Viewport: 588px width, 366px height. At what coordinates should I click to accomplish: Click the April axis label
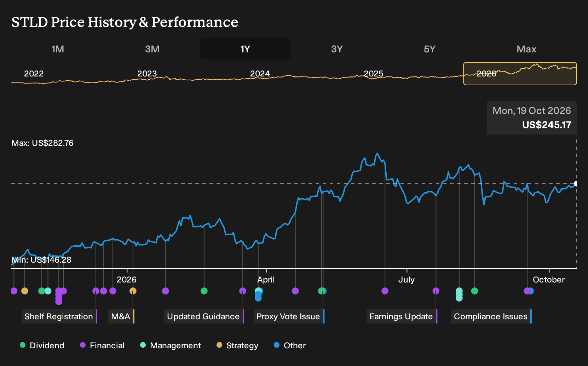[266, 280]
